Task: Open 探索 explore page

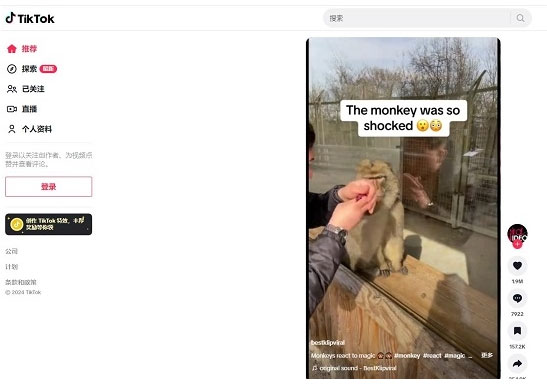Action: tap(32, 69)
